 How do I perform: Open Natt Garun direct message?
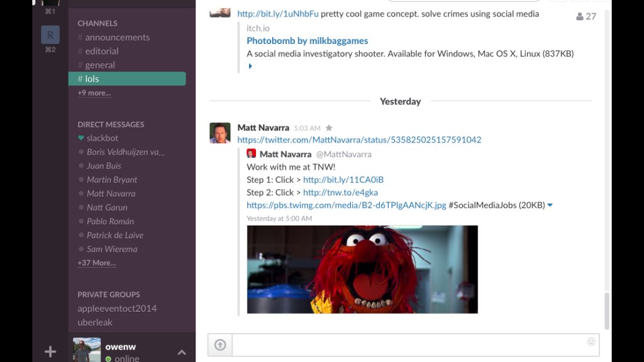[107, 207]
